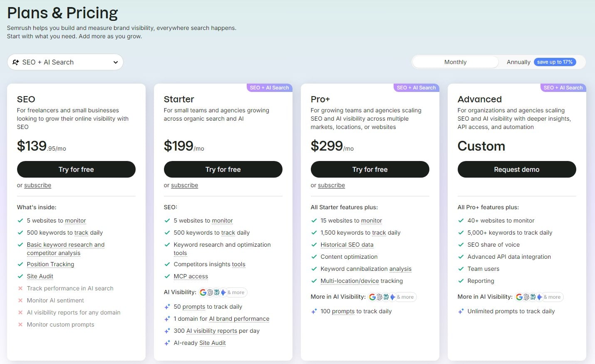Click the red X beside Monitor custom prompts
The width and height of the screenshot is (595, 364).
click(20, 324)
